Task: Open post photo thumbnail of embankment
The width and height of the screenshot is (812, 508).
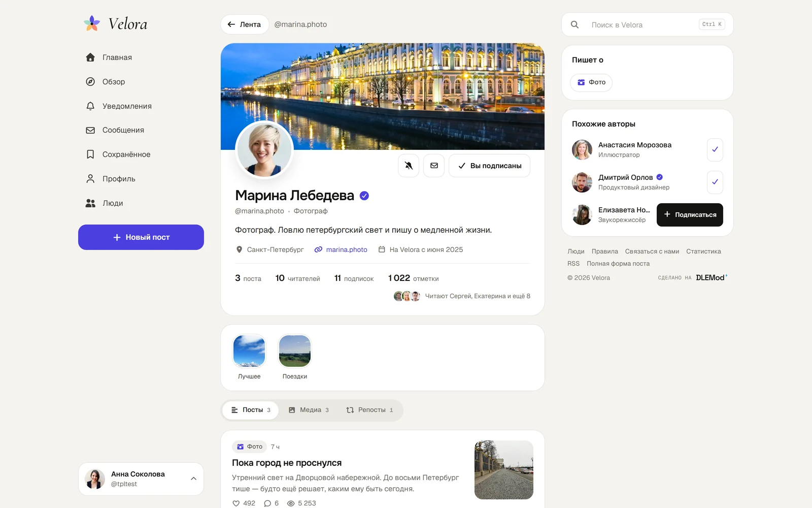Action: pos(504,470)
